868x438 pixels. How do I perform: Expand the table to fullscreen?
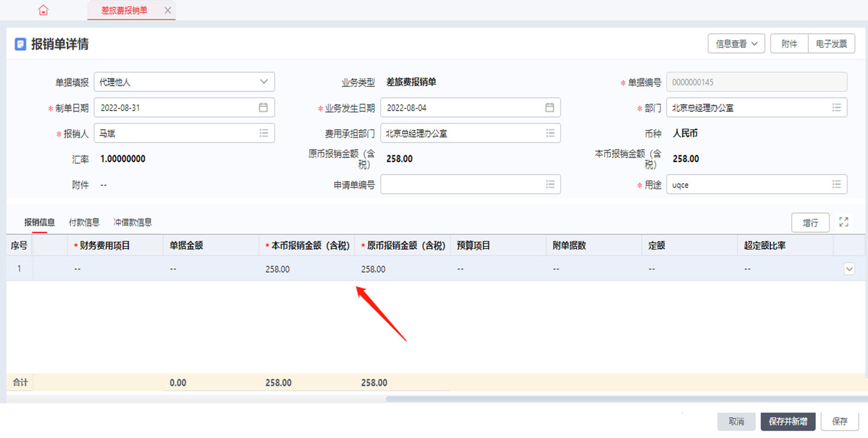pyautogui.click(x=844, y=222)
